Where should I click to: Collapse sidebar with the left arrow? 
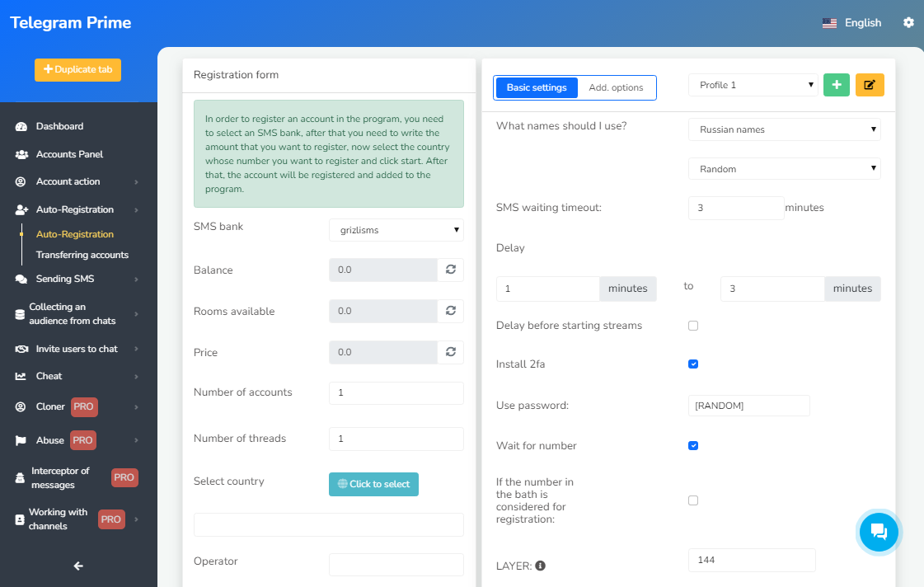[x=78, y=566]
